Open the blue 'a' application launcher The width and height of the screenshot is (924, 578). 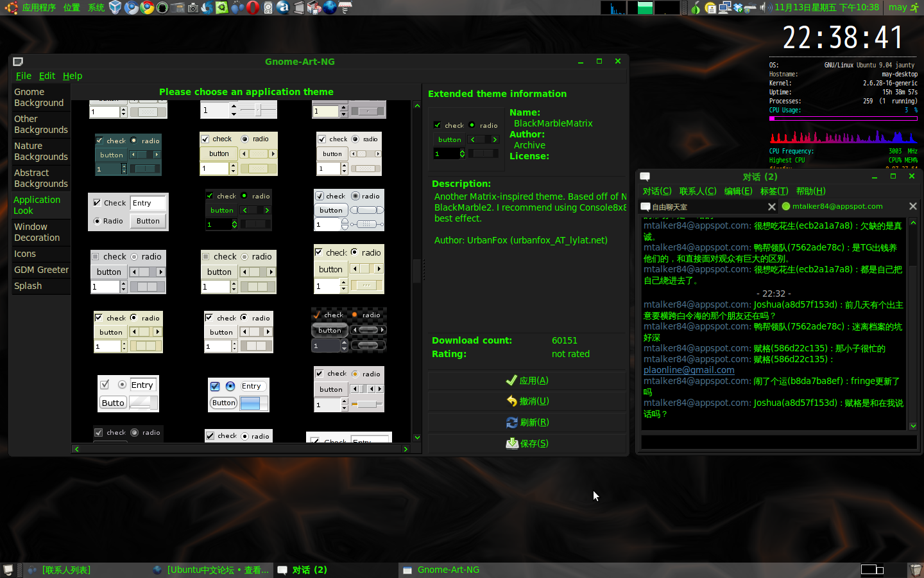click(283, 8)
